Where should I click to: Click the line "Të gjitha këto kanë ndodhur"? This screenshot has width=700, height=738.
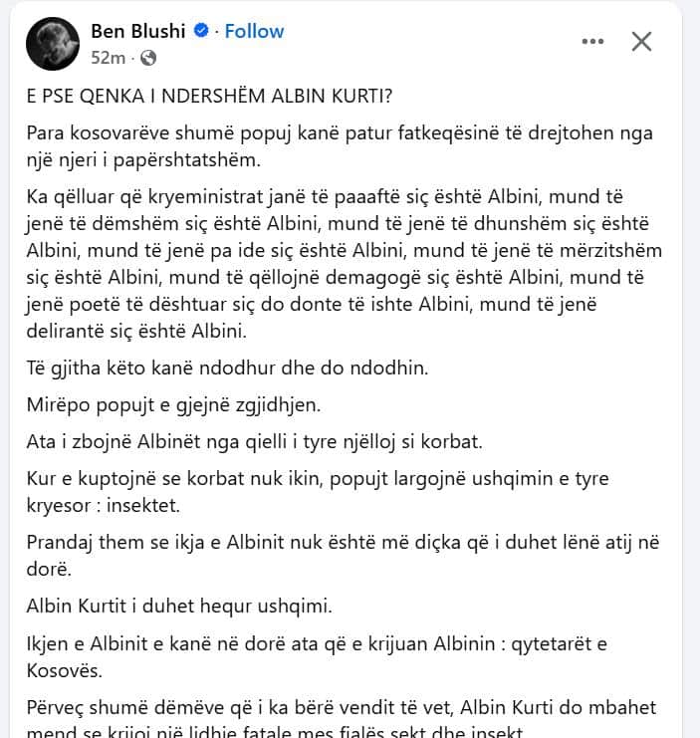point(227,368)
